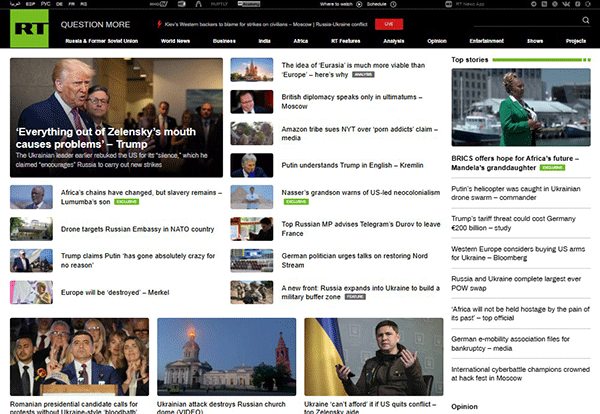The image size is (600, 414).
Task: Open the Schedule link
Action: (x=377, y=4)
